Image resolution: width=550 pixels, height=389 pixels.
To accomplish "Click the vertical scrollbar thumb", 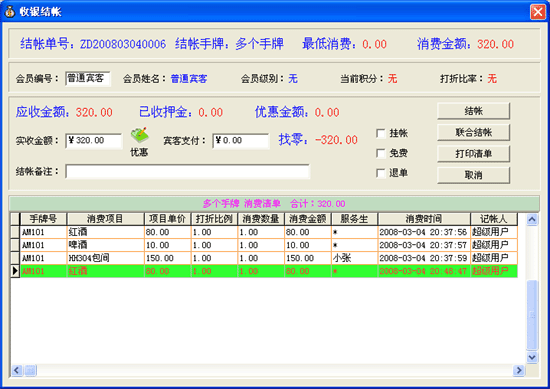I will pos(532,315).
